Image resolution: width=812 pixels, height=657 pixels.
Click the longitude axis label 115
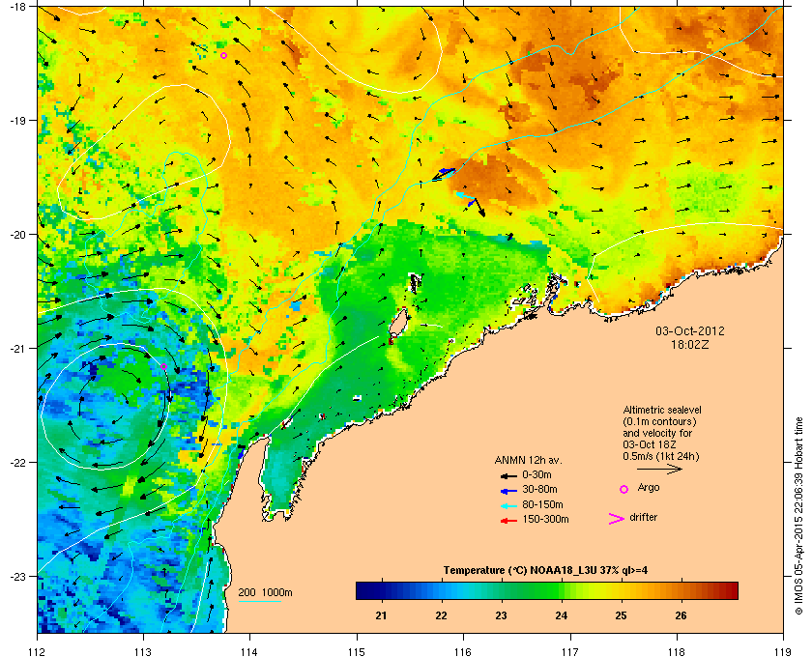pos(357,651)
